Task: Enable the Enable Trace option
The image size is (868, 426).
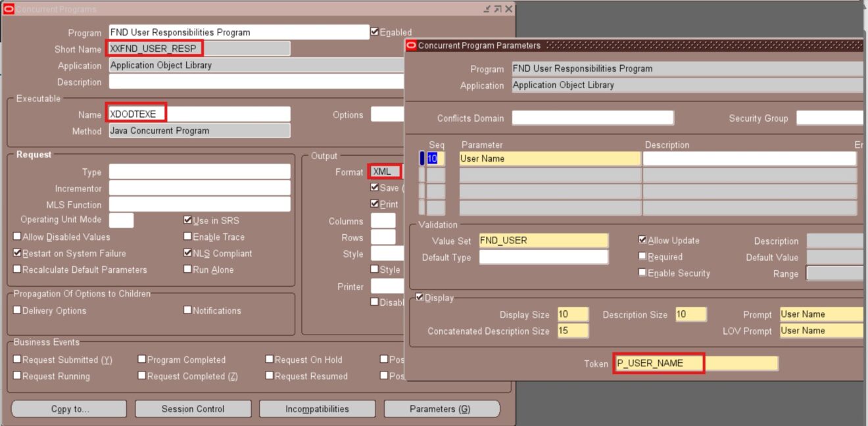Action: click(x=187, y=237)
